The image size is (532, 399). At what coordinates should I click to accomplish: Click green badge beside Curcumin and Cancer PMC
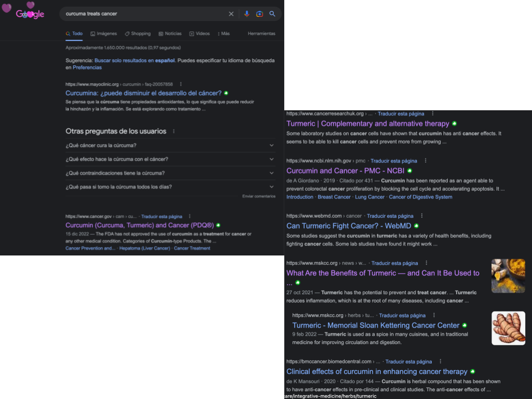[x=410, y=171]
